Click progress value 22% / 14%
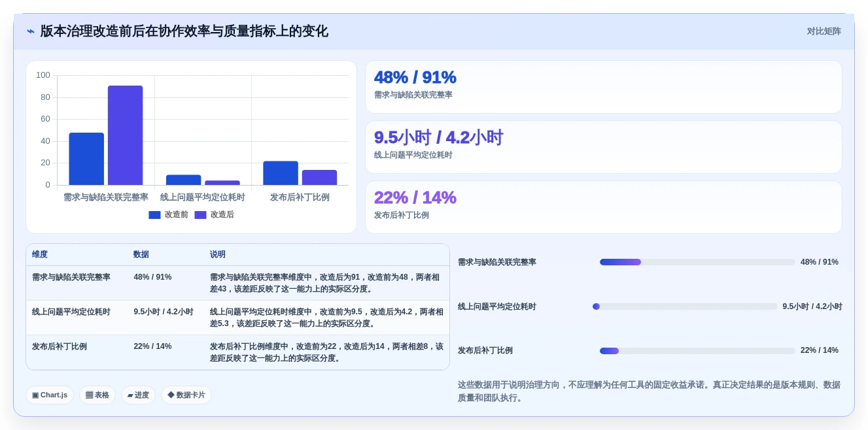 coord(820,351)
